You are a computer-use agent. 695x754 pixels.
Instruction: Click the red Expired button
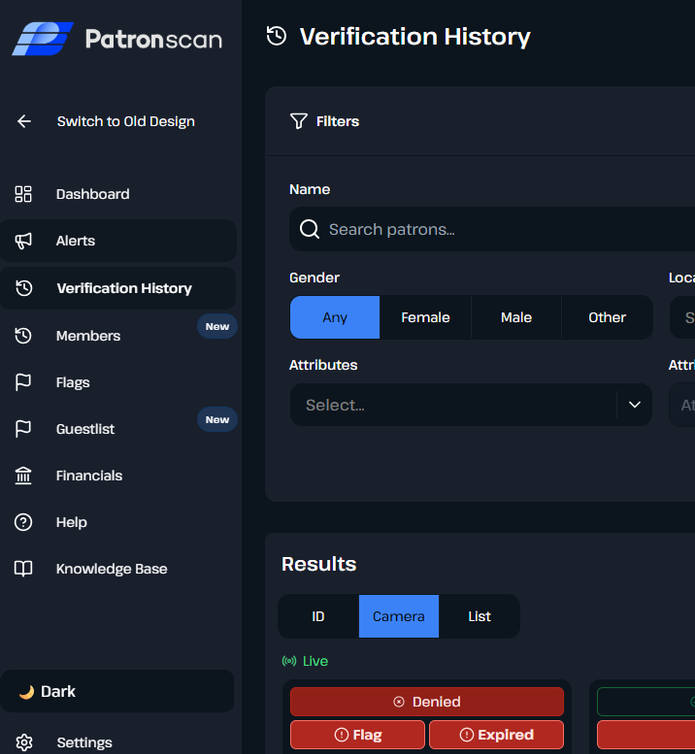coord(496,735)
